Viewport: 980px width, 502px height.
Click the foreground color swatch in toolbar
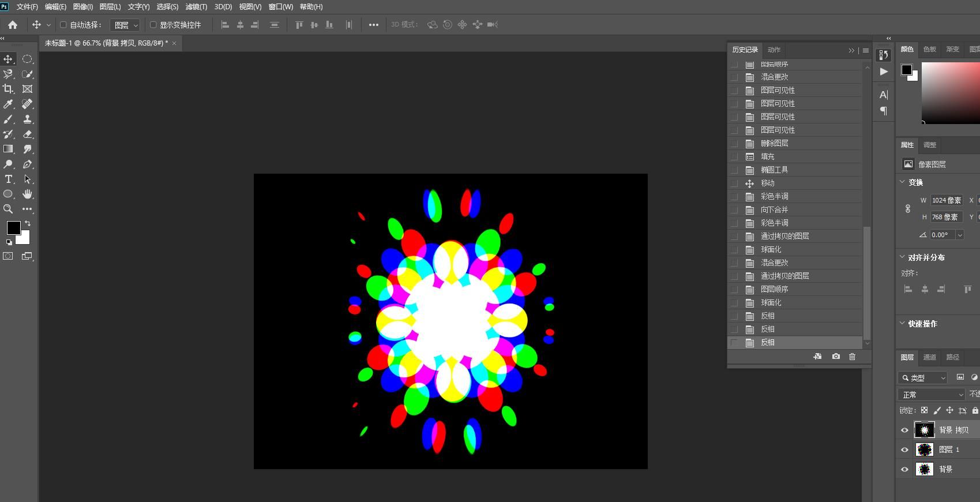point(13,227)
